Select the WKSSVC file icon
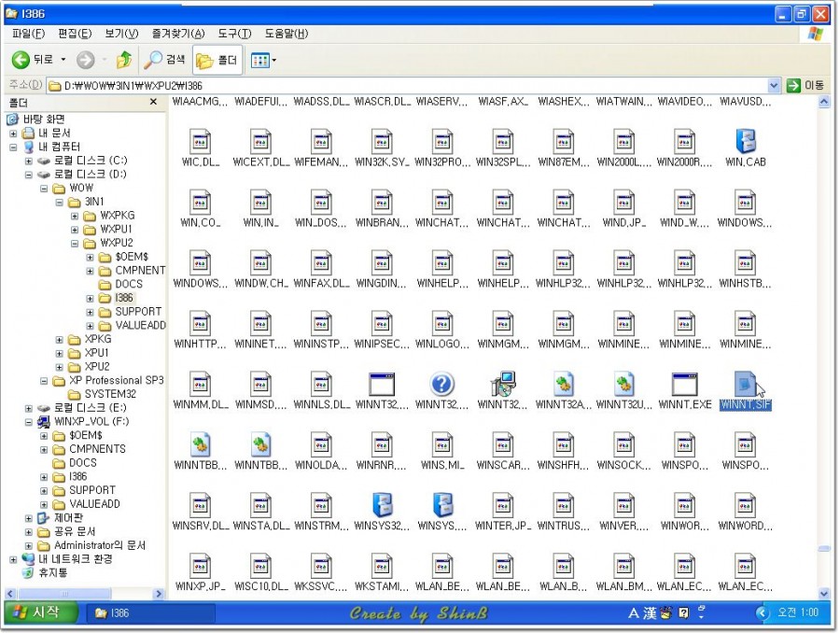Screen dimensions: 840x633 click(321, 566)
